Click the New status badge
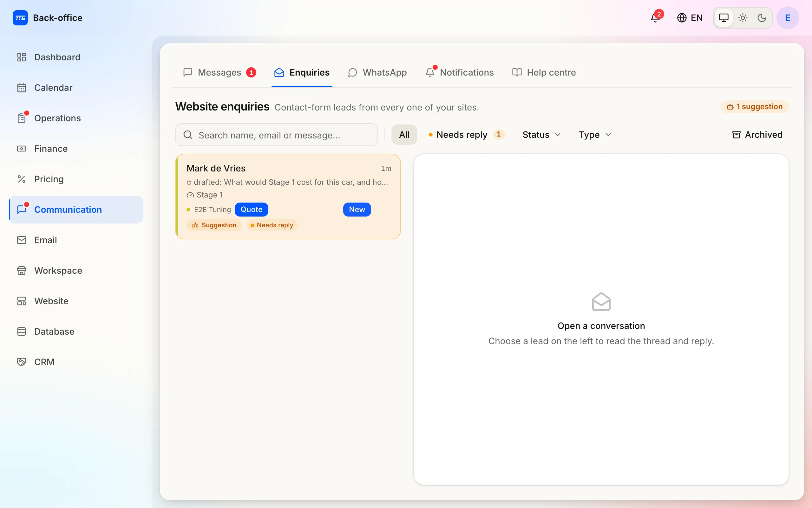 357,210
